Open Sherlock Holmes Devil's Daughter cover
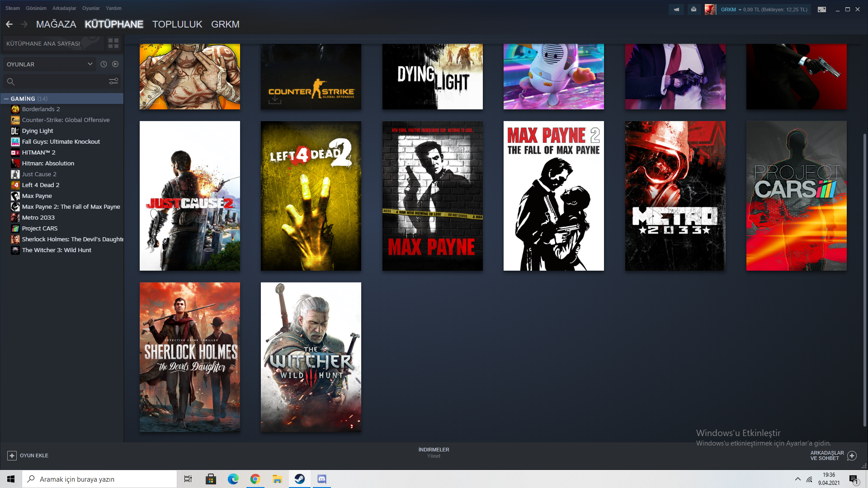The height and width of the screenshot is (488, 868). pos(190,357)
